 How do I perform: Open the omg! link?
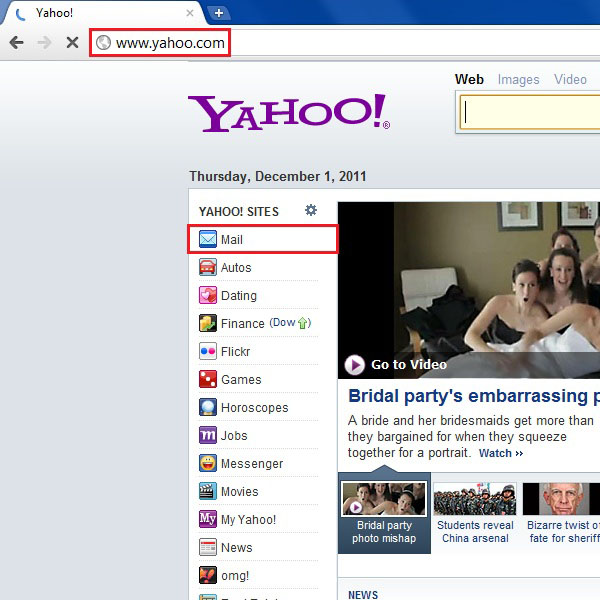(x=235, y=576)
